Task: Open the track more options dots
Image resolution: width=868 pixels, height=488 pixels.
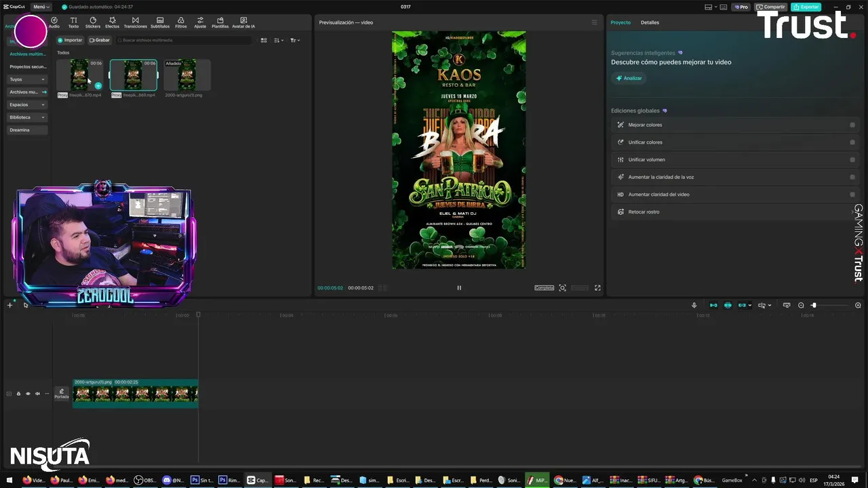Action: 47,394
